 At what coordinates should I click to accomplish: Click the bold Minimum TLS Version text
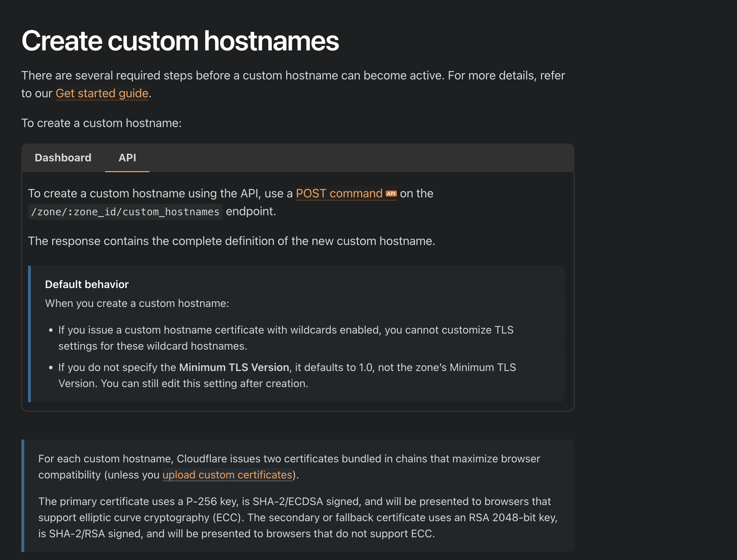(234, 367)
